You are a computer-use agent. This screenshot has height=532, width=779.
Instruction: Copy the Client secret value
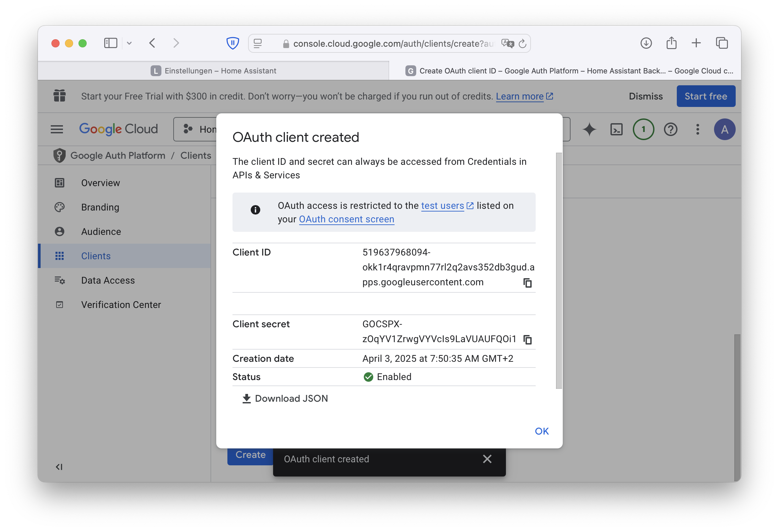(x=527, y=339)
